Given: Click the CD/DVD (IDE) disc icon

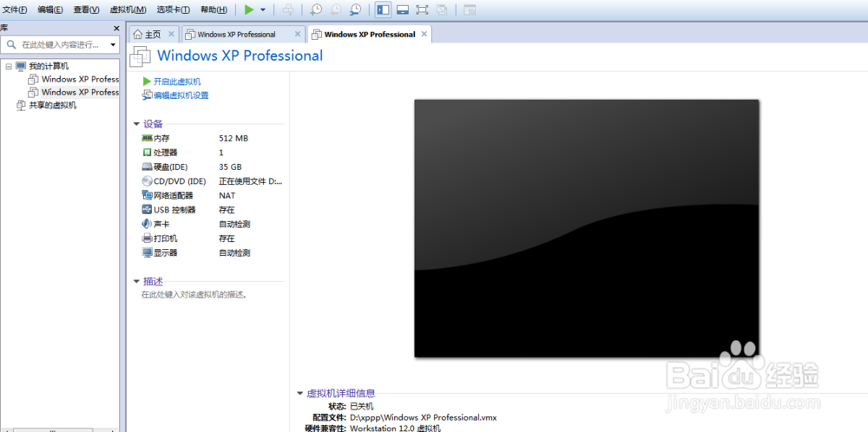Looking at the screenshot, I should tap(147, 181).
